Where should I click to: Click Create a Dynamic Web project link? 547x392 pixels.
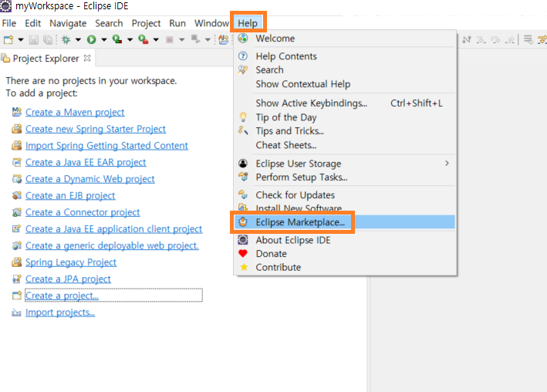(90, 179)
